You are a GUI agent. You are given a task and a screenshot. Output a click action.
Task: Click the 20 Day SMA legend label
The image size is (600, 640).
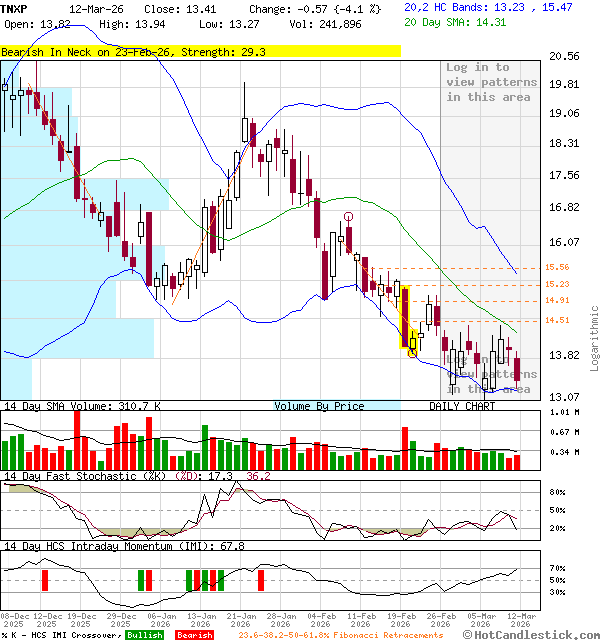(434, 20)
